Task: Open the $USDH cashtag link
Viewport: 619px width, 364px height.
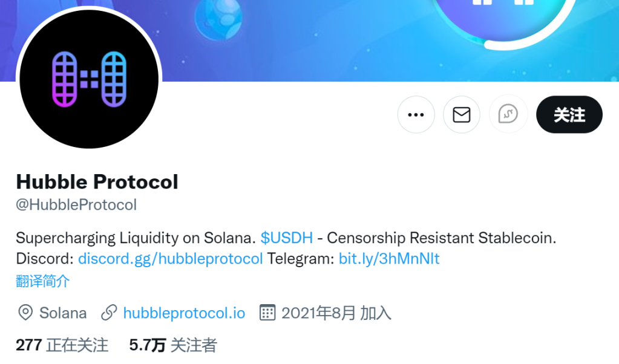Action: tap(287, 238)
